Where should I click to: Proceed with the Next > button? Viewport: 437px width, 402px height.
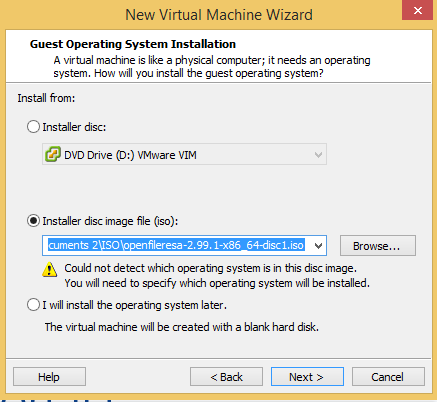307,377
